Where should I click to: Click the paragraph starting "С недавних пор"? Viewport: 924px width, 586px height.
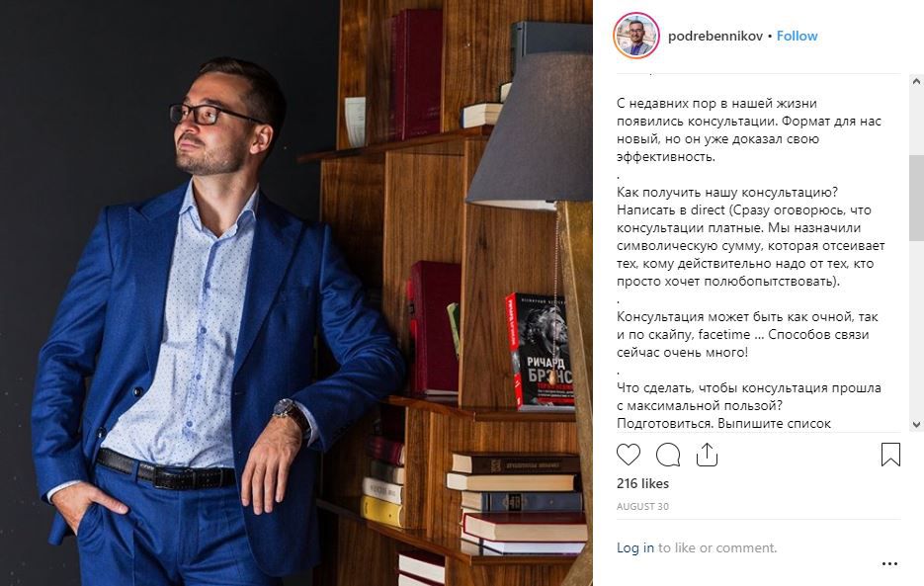pos(749,129)
